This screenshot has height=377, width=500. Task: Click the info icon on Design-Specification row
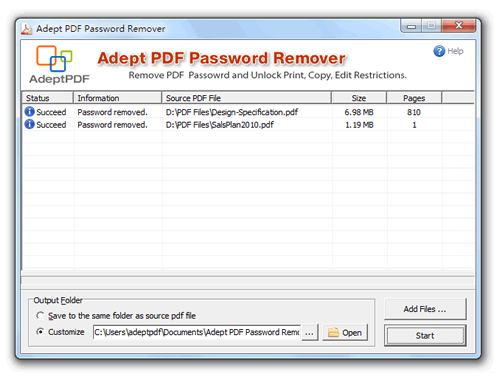[29, 111]
